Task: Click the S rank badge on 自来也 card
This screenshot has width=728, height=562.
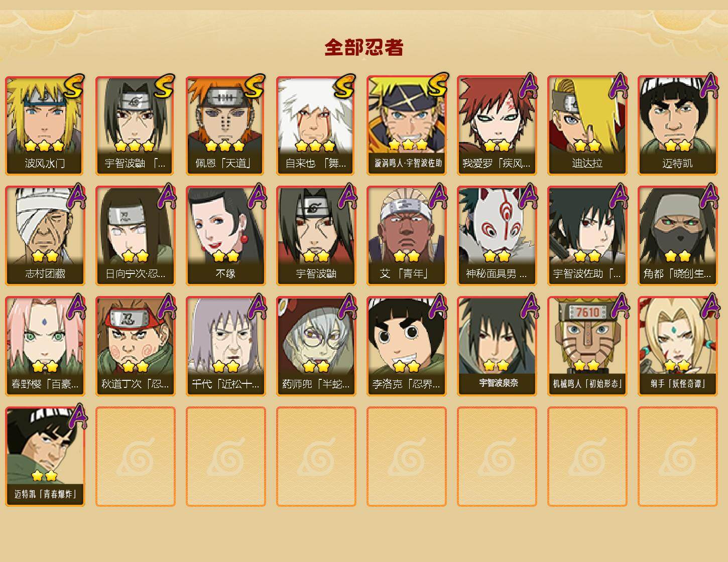Action: [x=345, y=87]
